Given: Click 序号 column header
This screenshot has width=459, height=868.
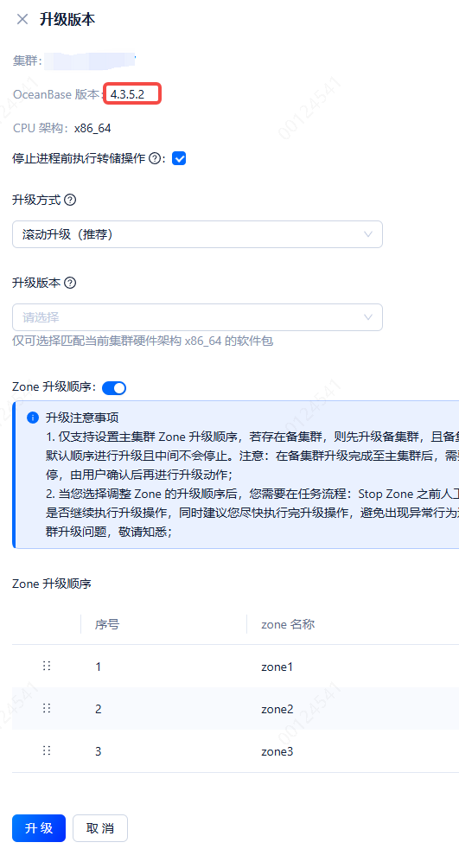Looking at the screenshot, I should [107, 624].
